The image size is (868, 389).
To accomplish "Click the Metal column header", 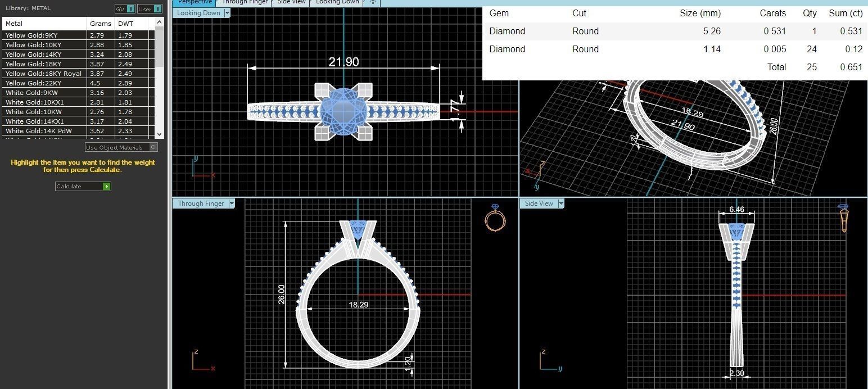I will coord(45,24).
